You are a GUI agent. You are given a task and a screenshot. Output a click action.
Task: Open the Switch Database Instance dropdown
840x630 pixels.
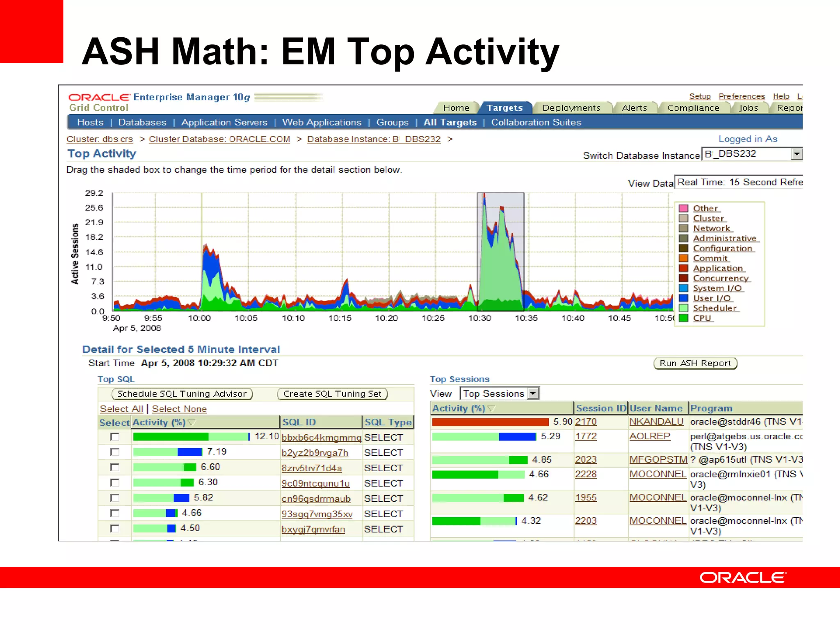751,154
